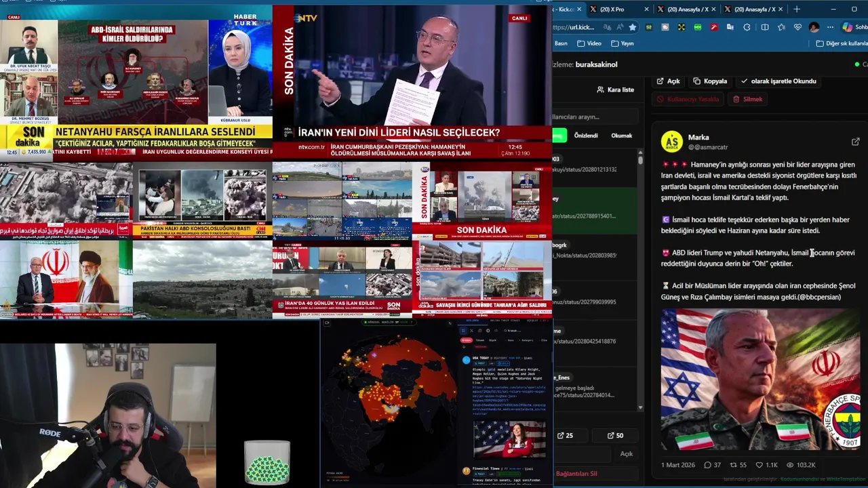This screenshot has width=868, height=488.
Task: Close the Kick.com tab
Action: pyautogui.click(x=579, y=9)
